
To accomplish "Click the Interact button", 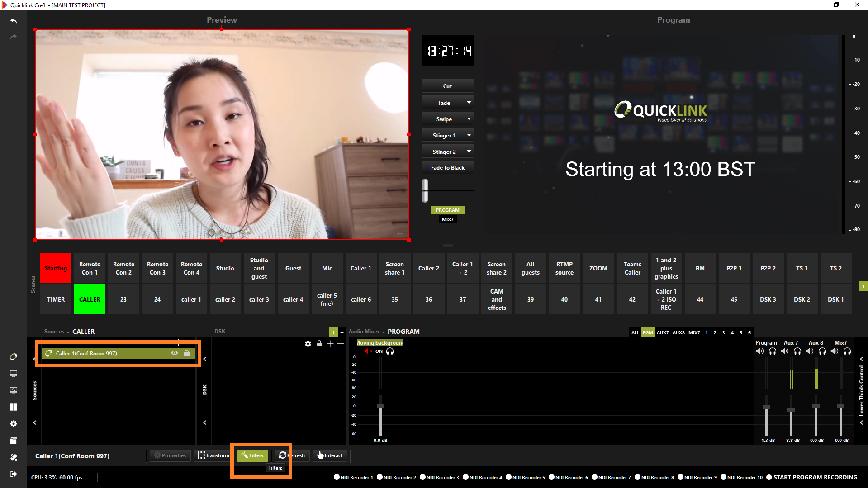I will tap(330, 455).
